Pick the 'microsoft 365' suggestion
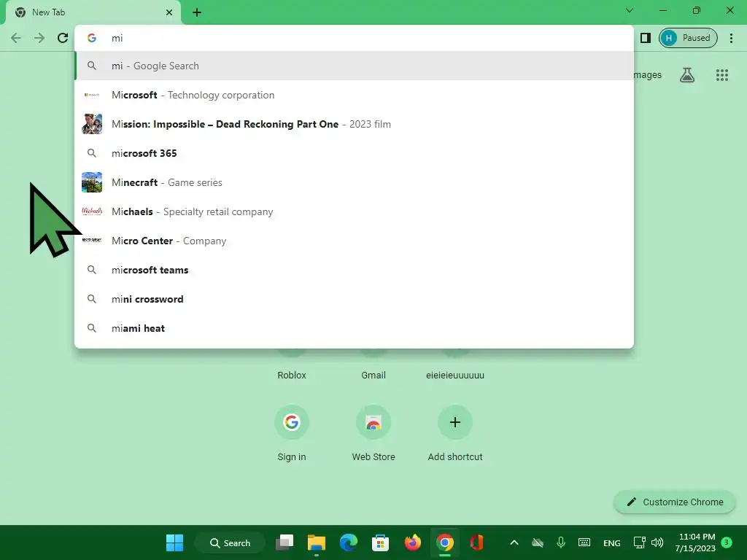Screen dimensions: 747x560 pyautogui.click(x=354, y=153)
